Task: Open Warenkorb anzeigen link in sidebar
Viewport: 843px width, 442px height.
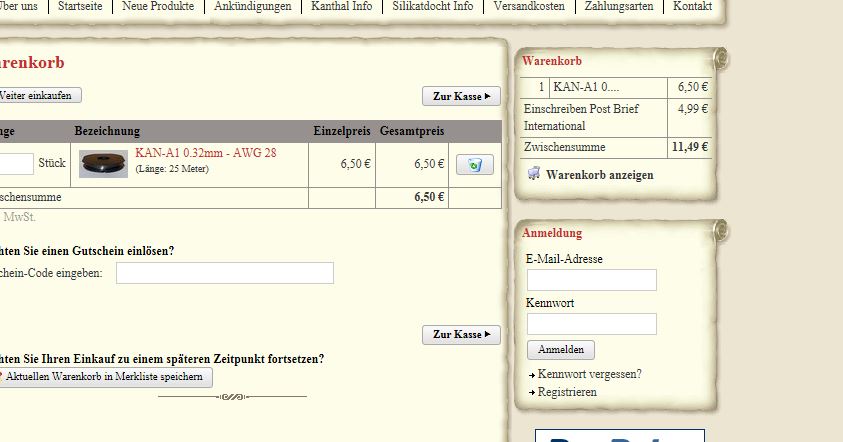Action: [599, 175]
